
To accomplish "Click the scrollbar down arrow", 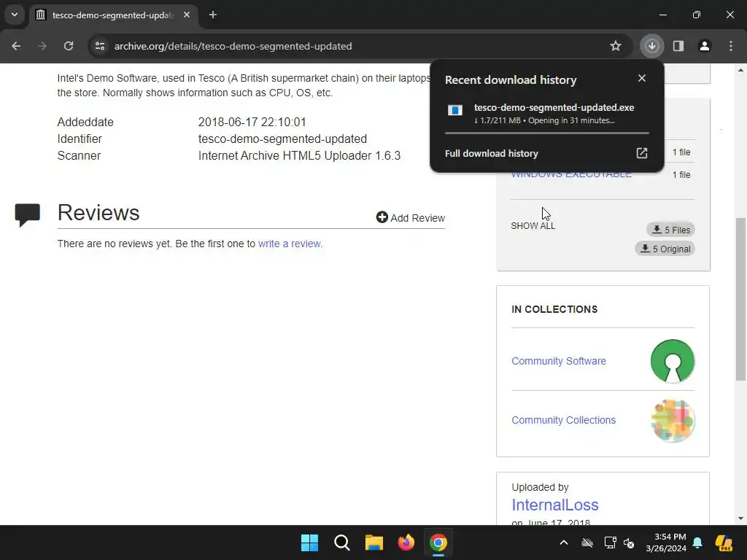I will 740,518.
